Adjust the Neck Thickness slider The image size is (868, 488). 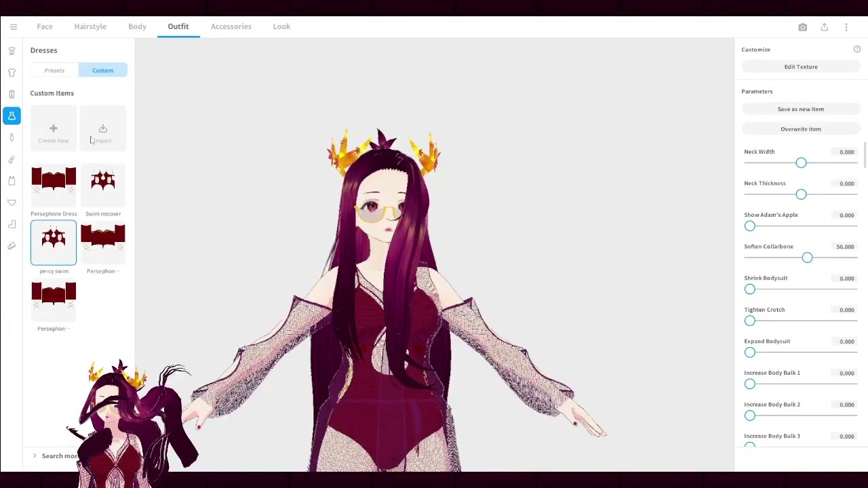click(801, 195)
